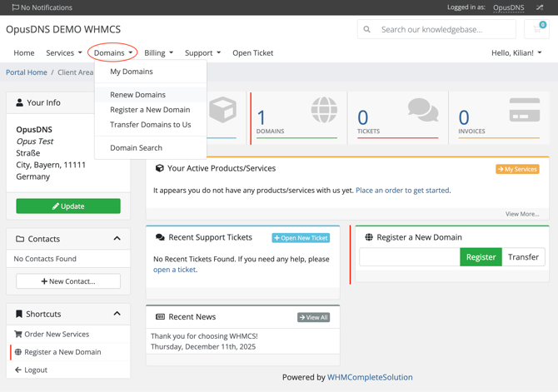Open the 0 Invoices stat tile

click(x=499, y=117)
